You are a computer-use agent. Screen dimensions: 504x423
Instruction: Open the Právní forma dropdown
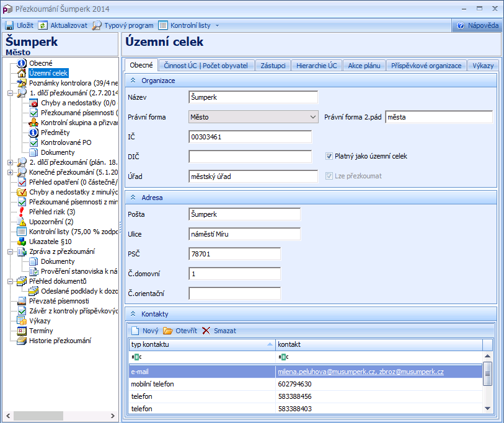313,117
